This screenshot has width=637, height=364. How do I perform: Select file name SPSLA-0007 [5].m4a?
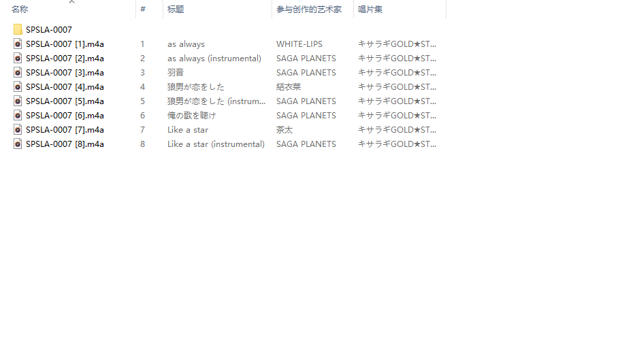point(65,101)
